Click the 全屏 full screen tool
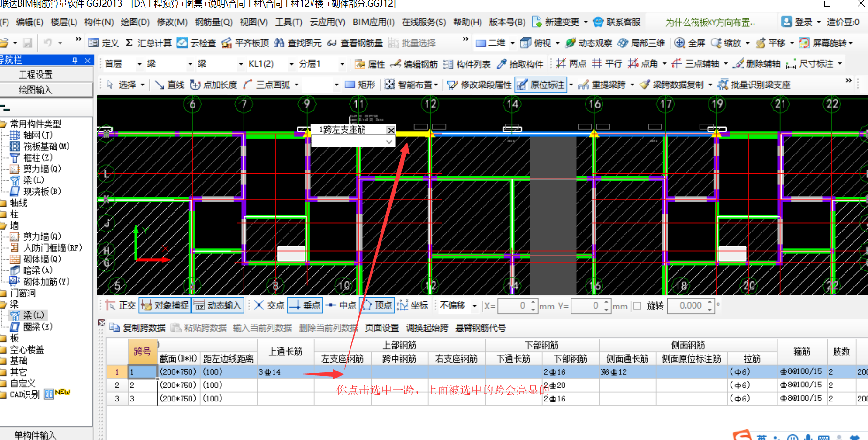 (690, 43)
